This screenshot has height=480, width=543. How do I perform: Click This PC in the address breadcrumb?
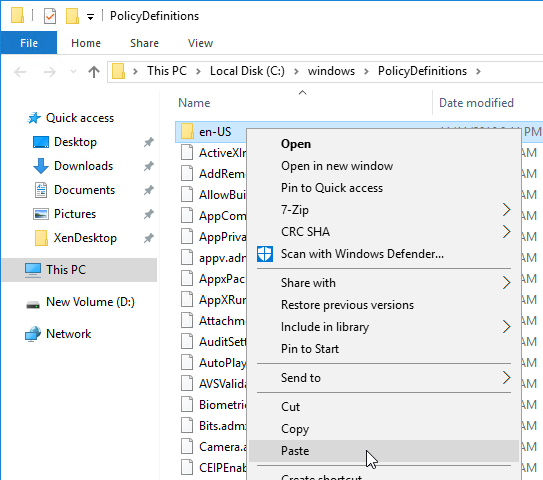coord(167,71)
